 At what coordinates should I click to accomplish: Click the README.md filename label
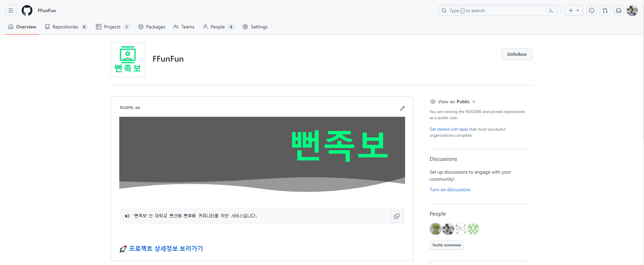click(130, 108)
